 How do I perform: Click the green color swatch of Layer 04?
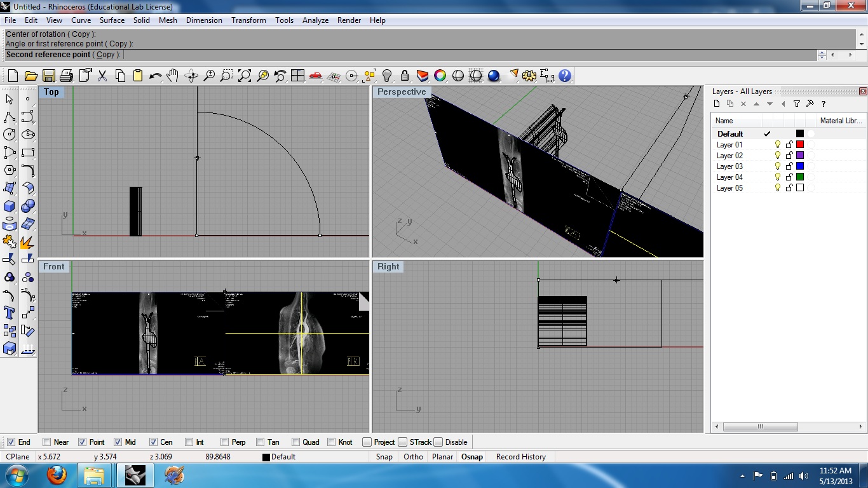[x=800, y=177]
